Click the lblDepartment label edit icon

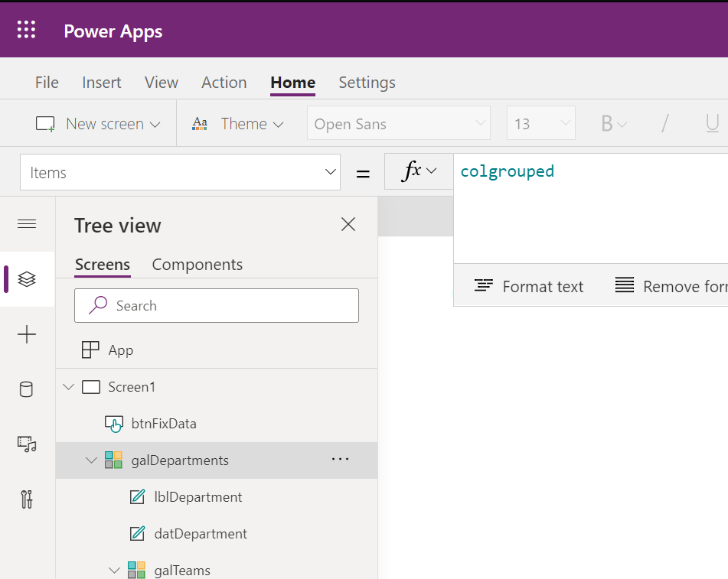point(137,497)
